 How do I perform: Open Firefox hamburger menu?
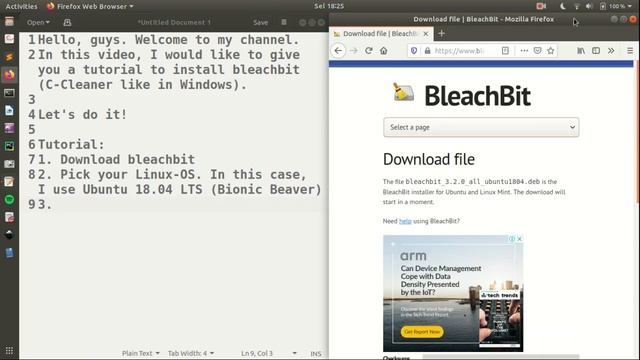[630, 51]
